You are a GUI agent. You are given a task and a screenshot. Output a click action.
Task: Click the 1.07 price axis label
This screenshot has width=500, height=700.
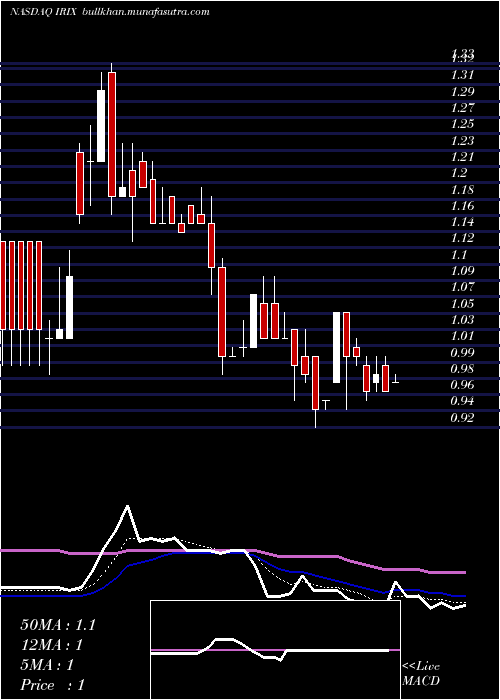pyautogui.click(x=462, y=287)
